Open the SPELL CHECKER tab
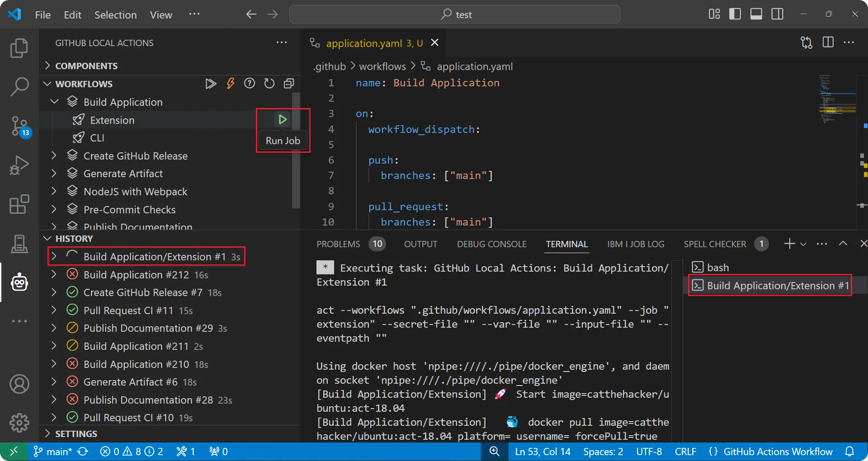868x461 pixels. click(x=715, y=244)
